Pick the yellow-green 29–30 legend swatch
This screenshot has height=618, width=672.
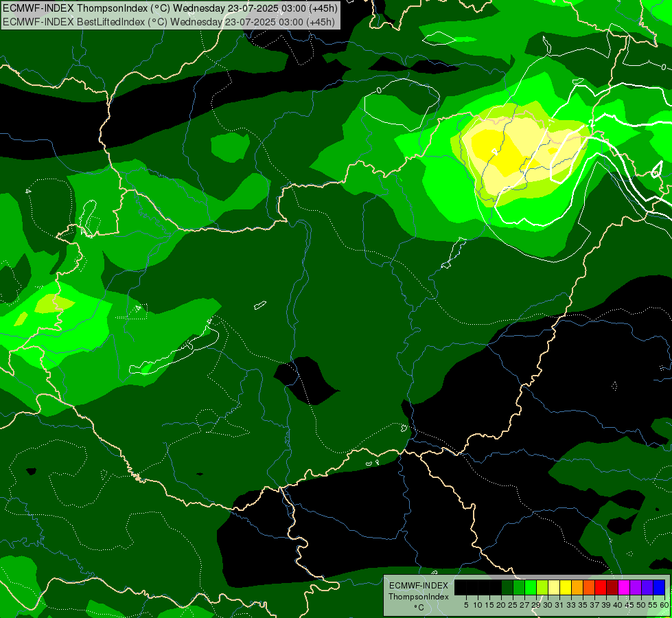pos(542,587)
